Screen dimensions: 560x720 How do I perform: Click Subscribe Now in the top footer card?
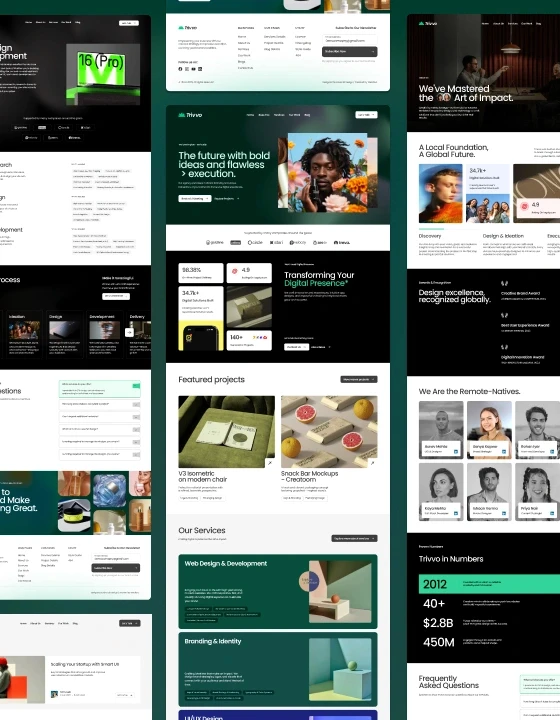point(350,51)
